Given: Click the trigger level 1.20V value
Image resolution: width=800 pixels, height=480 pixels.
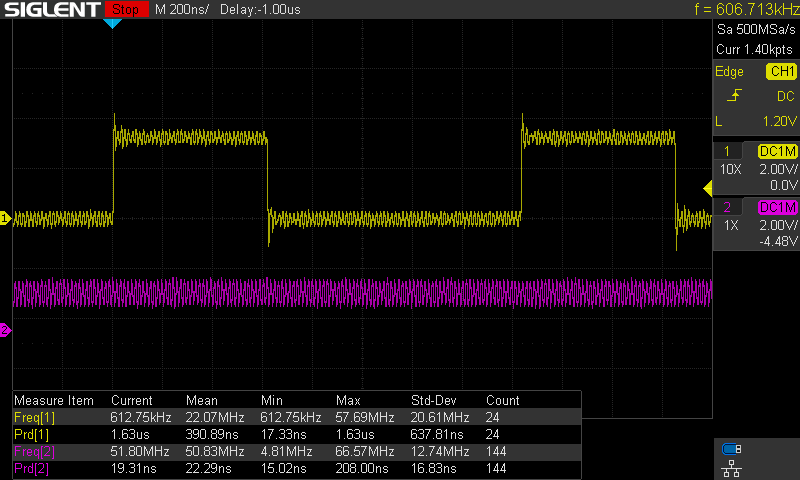Looking at the screenshot, I should click(x=780, y=121).
